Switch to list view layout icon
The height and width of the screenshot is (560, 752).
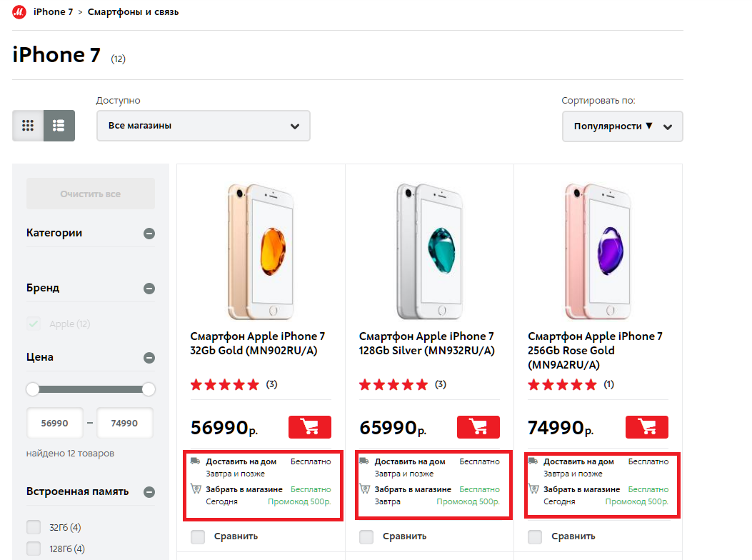[x=59, y=126]
